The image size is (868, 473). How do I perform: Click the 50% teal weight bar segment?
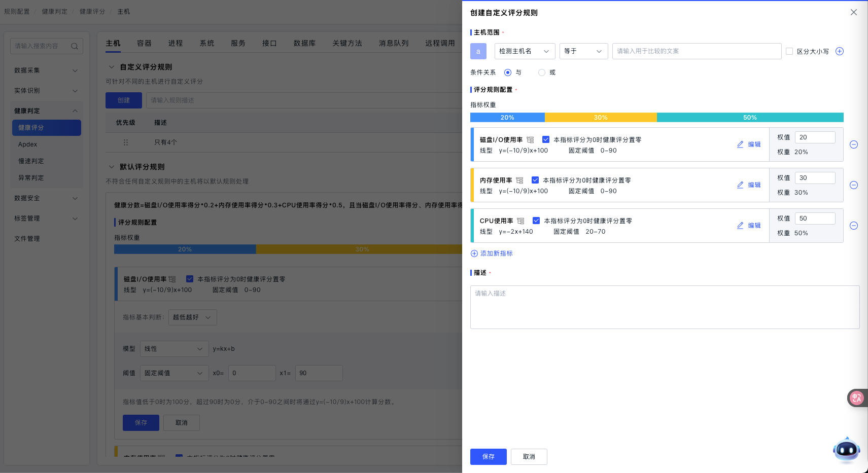[x=750, y=118]
